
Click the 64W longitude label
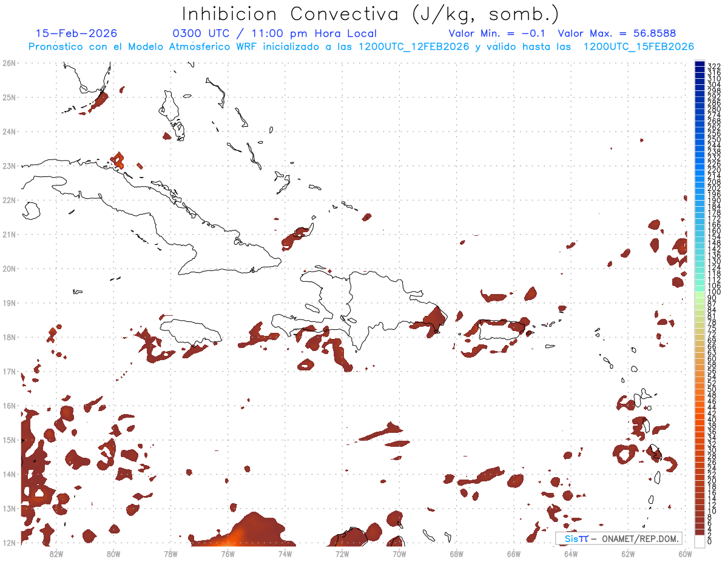pyautogui.click(x=571, y=554)
